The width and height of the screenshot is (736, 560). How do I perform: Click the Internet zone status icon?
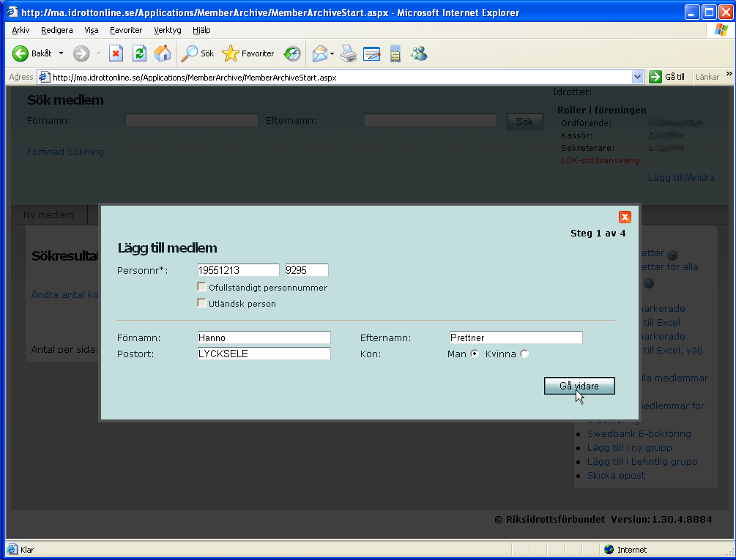click(609, 549)
